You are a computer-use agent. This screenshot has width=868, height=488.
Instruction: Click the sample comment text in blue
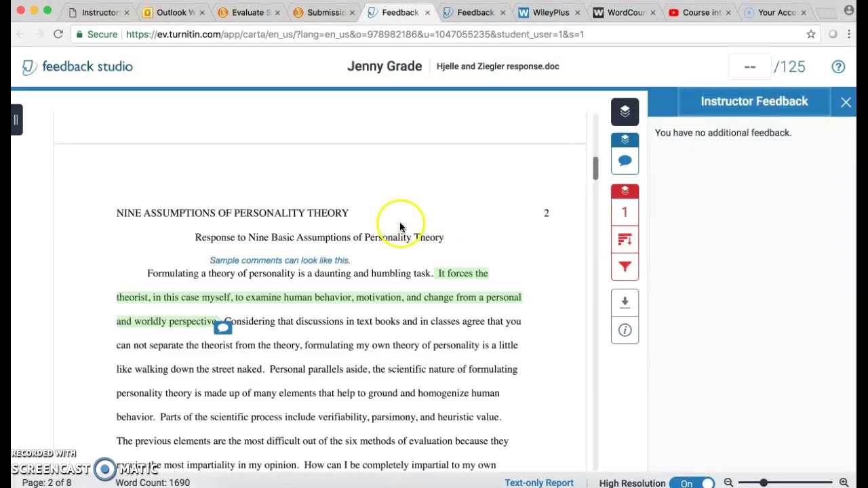tap(279, 260)
